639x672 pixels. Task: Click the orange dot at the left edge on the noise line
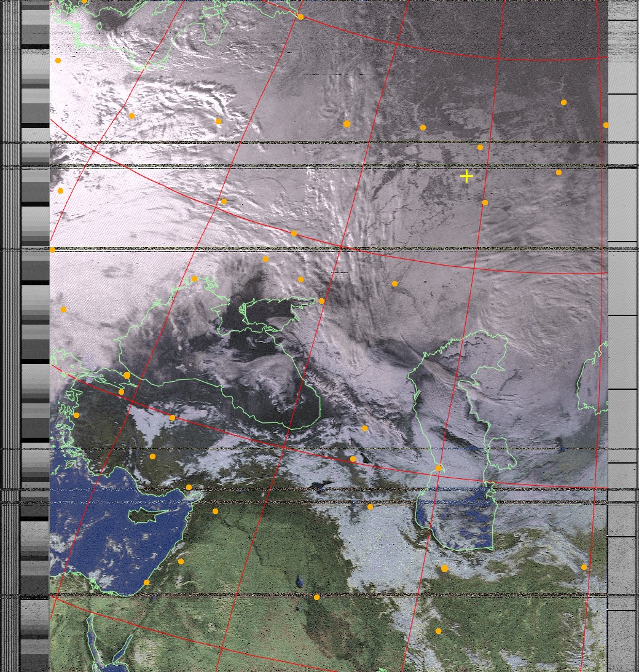click(52, 250)
